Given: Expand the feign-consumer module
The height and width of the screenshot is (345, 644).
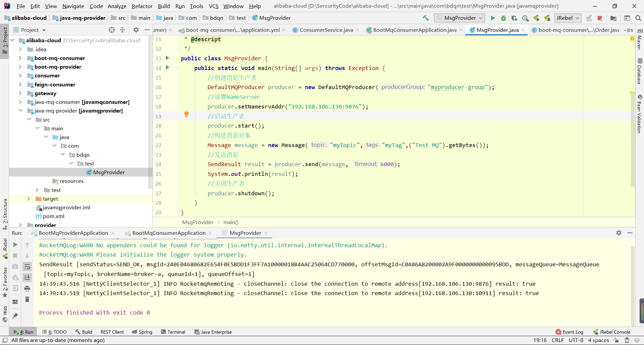Looking at the screenshot, I should pyautogui.click(x=20, y=84).
